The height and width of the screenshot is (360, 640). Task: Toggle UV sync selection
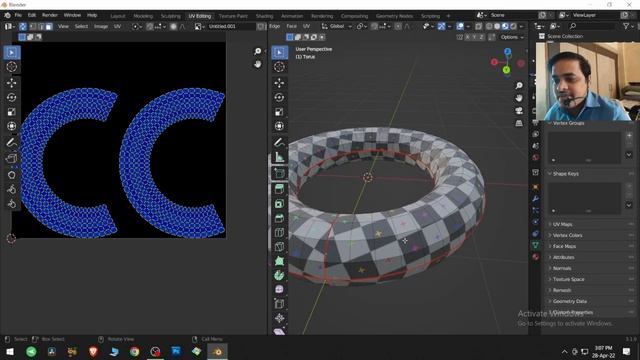23,27
